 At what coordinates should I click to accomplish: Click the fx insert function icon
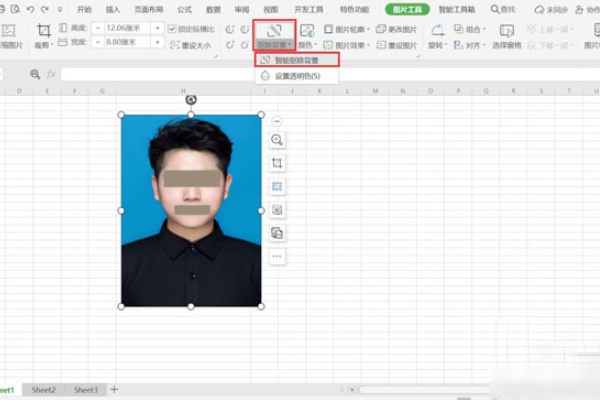click(x=51, y=74)
